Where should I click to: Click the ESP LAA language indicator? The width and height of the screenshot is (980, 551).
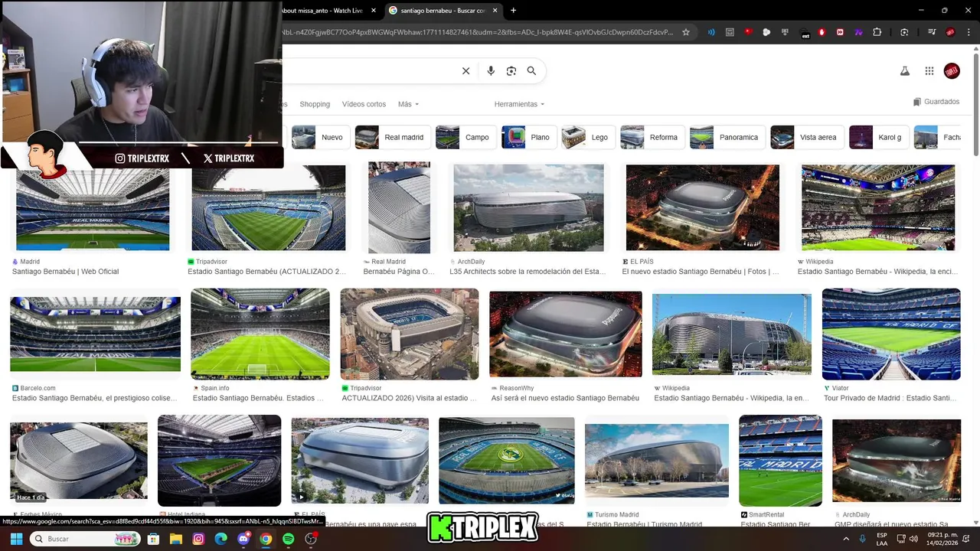[x=882, y=539]
